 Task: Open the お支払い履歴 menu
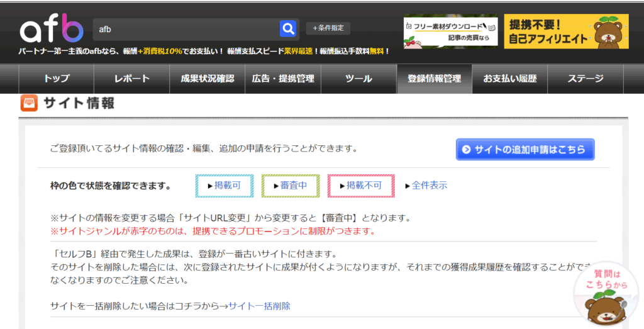pyautogui.click(x=510, y=79)
